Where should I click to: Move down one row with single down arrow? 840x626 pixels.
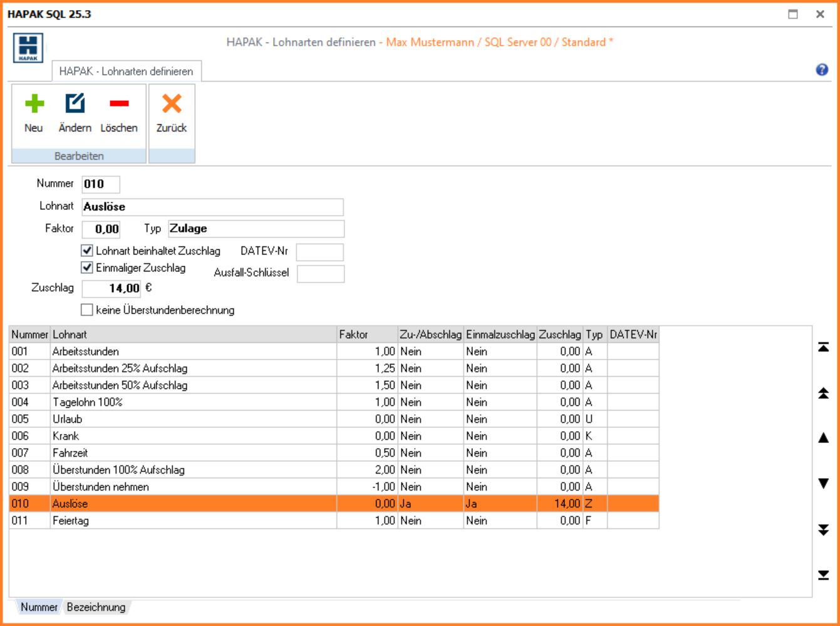[x=824, y=484]
